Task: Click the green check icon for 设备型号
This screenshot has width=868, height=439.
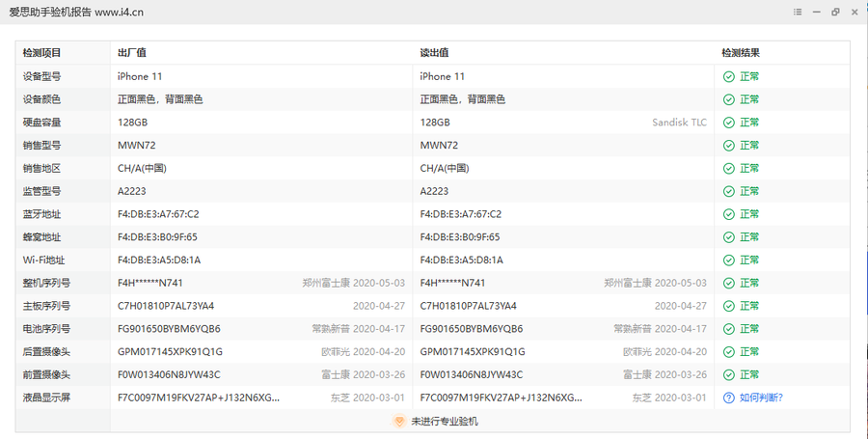Action: (729, 76)
